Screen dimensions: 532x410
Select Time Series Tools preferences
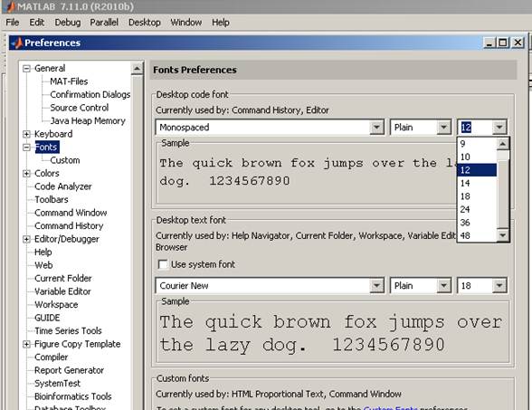(x=68, y=331)
